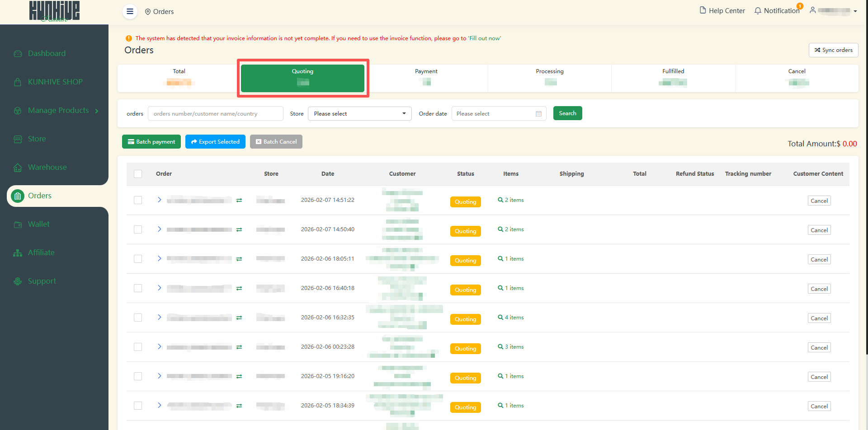Follow the 'Fill out now' invoice link

point(485,38)
